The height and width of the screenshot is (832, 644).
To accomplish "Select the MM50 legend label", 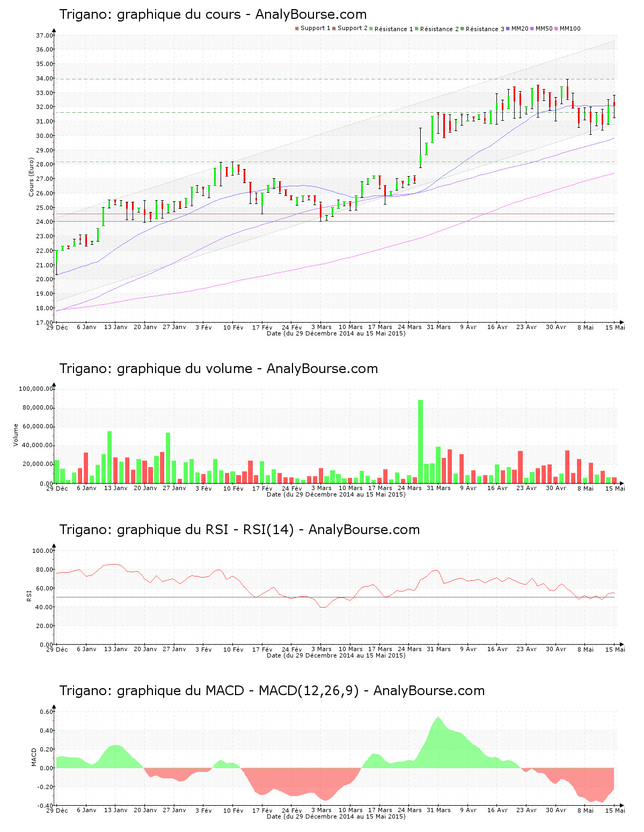I will pos(544,28).
